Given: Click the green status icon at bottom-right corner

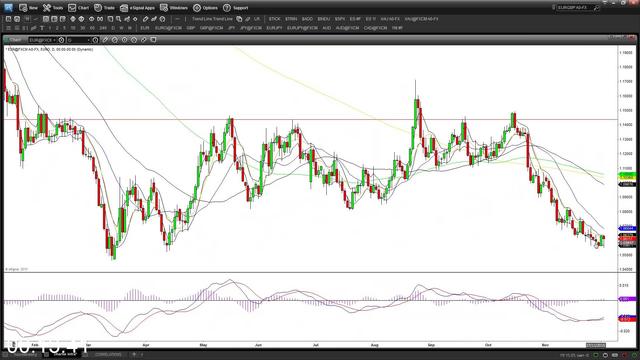Looking at the screenshot, I should tap(634, 355).
